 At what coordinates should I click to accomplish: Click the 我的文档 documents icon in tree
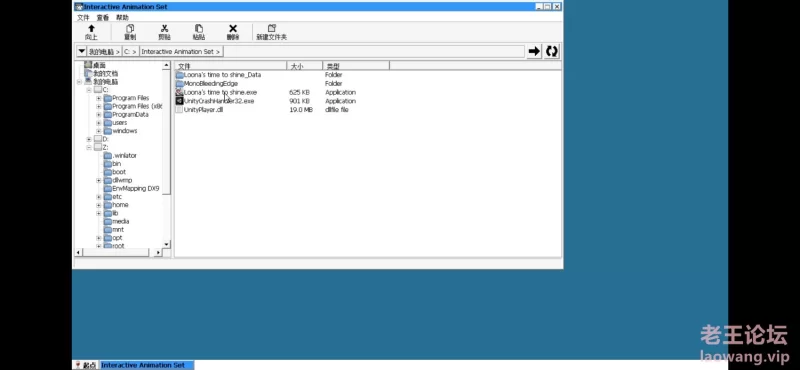[88, 73]
